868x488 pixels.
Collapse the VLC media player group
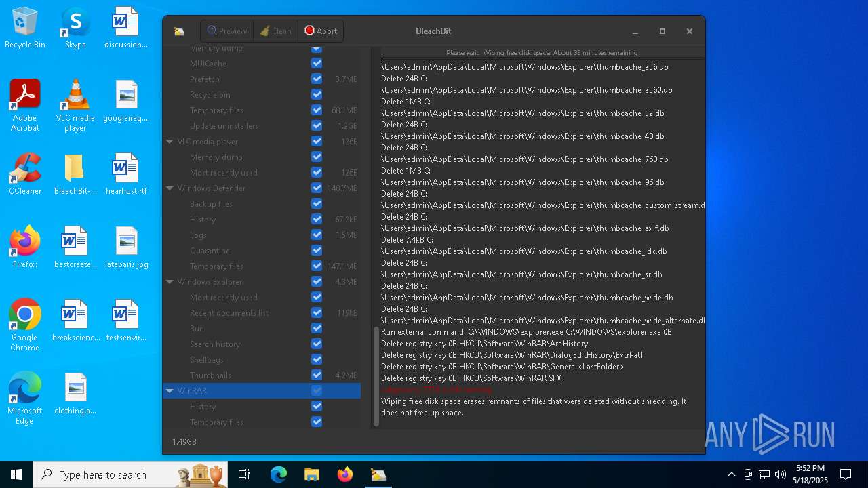click(170, 142)
